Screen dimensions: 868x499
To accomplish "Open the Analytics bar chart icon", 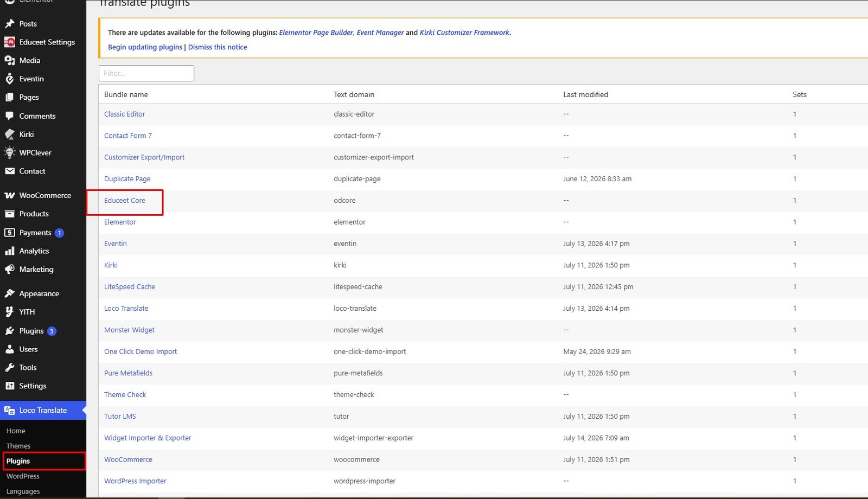I will coord(9,251).
